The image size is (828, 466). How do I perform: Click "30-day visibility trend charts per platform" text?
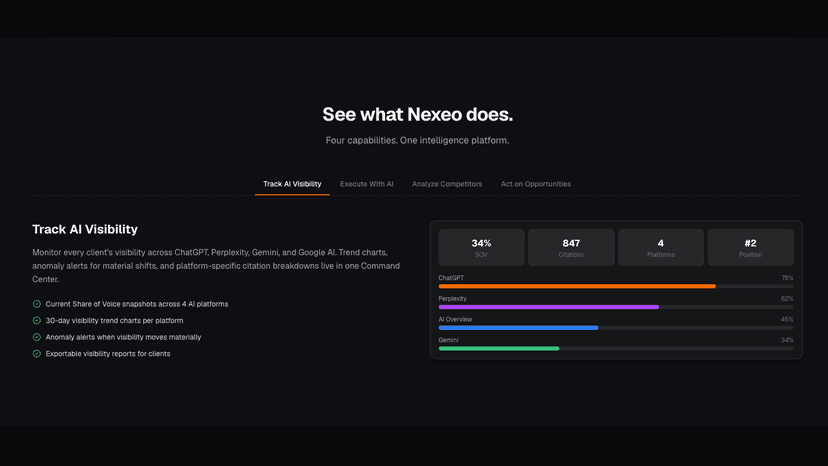click(114, 321)
